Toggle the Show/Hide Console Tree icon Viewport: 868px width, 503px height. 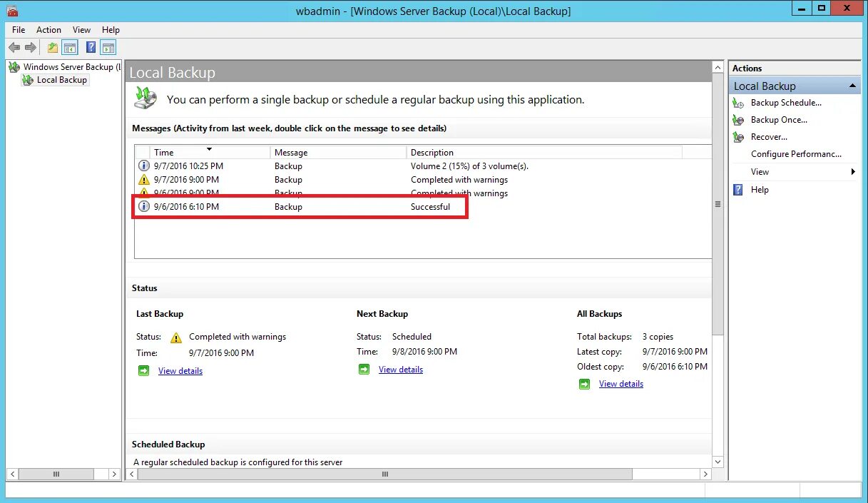pos(70,48)
